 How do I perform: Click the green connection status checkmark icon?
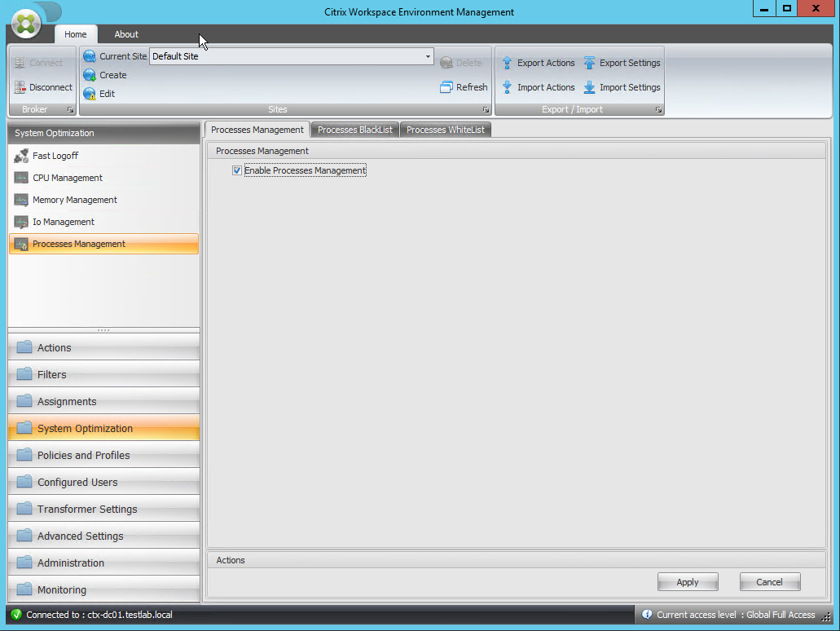(x=16, y=615)
